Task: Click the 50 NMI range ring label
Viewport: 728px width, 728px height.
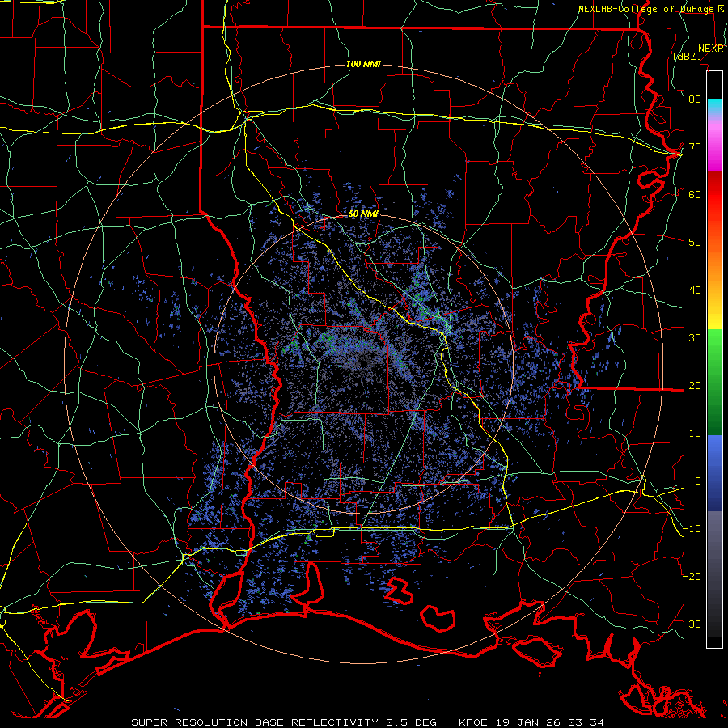Action: click(x=363, y=214)
